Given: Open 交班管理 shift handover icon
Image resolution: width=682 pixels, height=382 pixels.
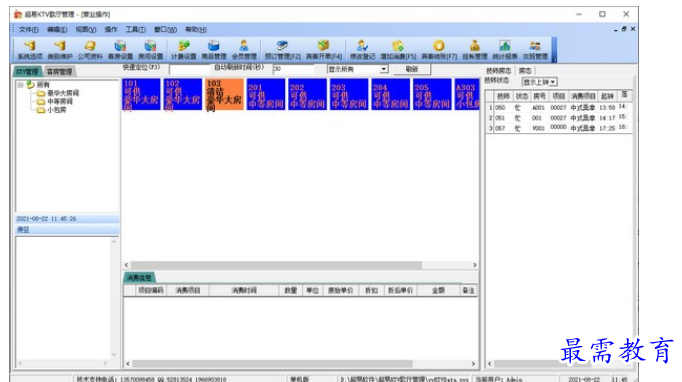Looking at the screenshot, I should [535, 50].
